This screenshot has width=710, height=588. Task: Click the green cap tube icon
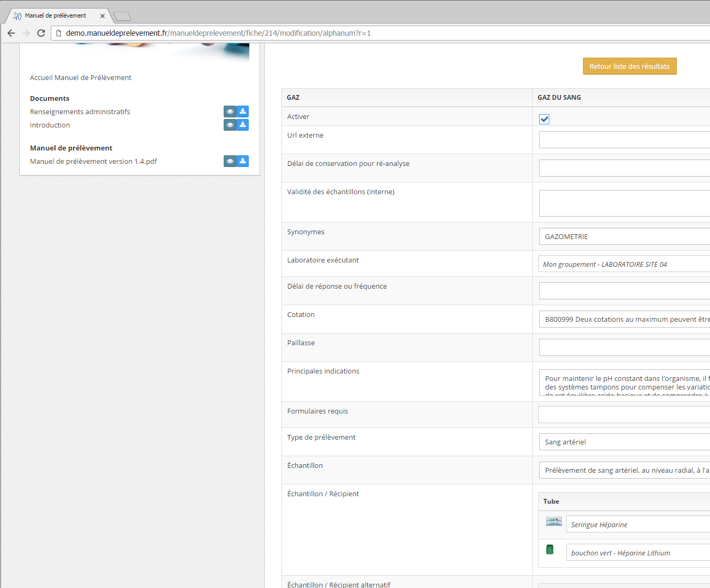[550, 550]
